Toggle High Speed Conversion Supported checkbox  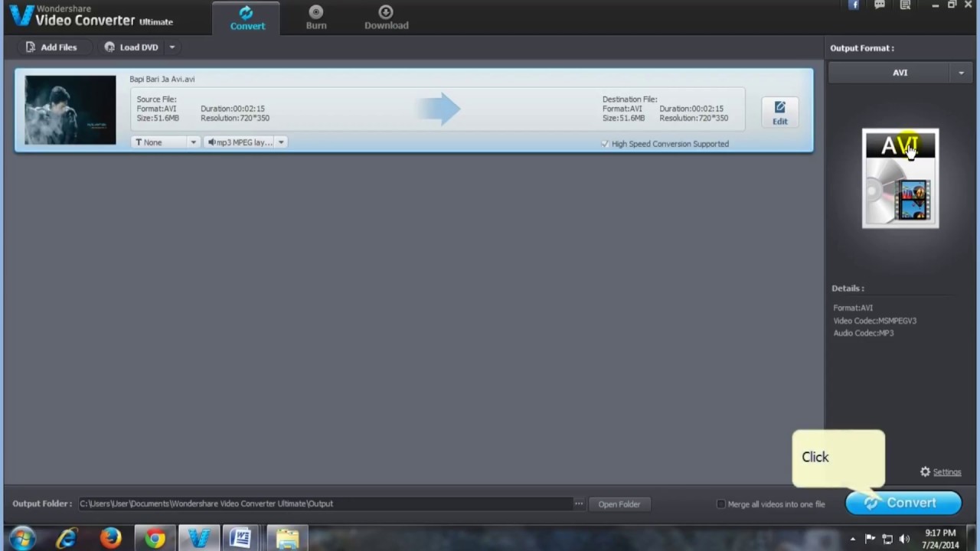[605, 144]
